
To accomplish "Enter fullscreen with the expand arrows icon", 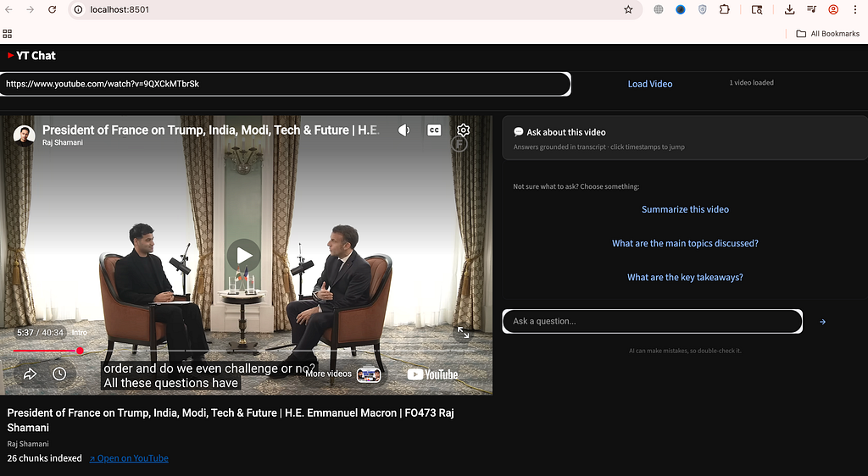I will click(x=464, y=333).
